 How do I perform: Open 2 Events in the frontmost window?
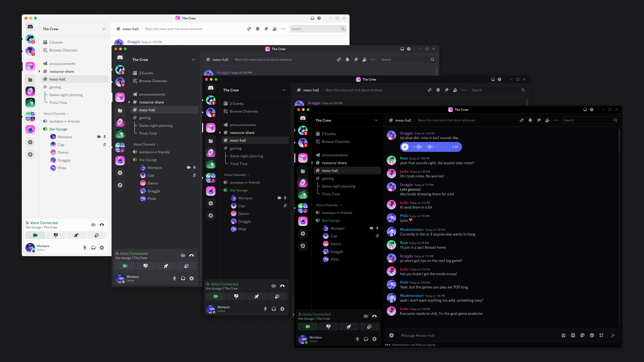coord(329,134)
